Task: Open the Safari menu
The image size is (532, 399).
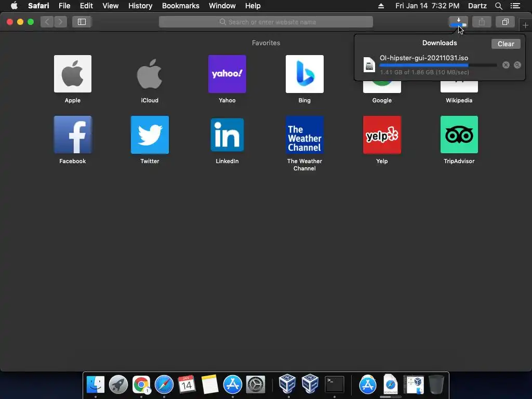Action: point(38,6)
